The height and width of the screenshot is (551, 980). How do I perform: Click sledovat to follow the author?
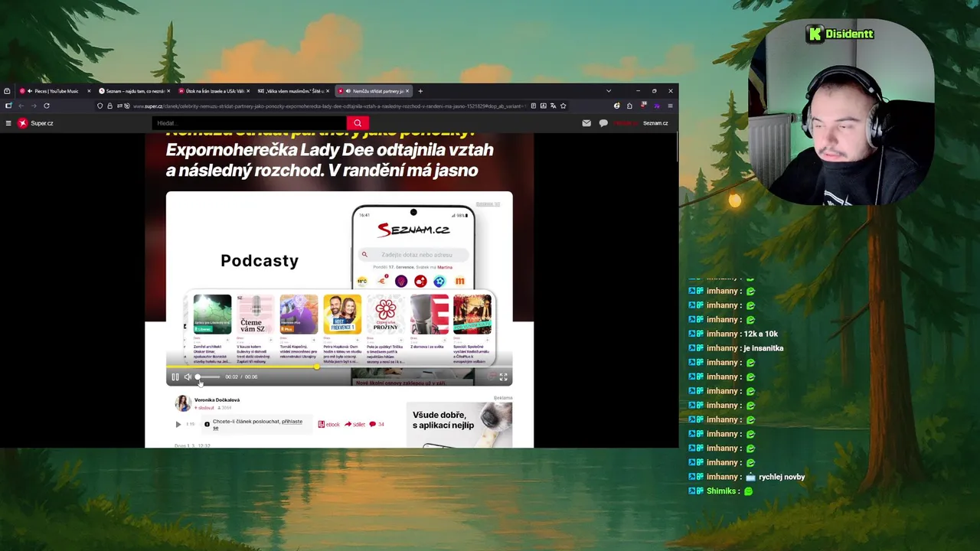coord(206,408)
